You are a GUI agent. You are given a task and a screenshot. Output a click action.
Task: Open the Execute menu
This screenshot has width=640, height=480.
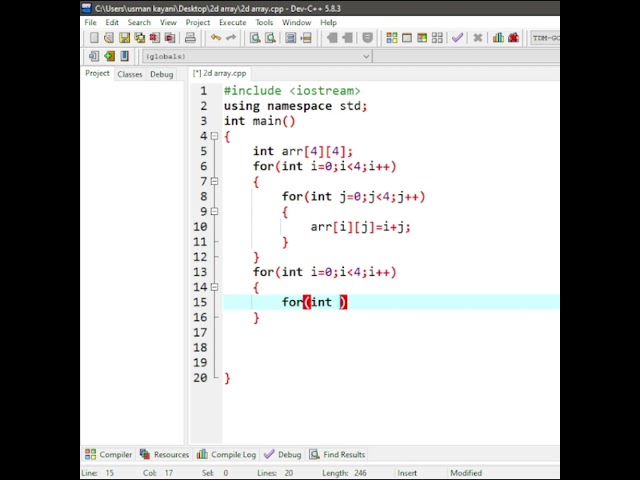(233, 22)
